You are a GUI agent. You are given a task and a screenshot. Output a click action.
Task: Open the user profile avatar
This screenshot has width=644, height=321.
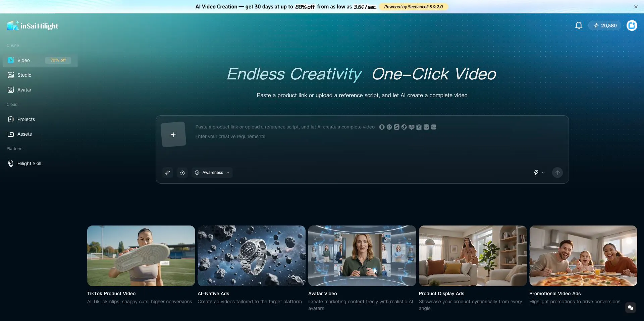pyautogui.click(x=632, y=25)
